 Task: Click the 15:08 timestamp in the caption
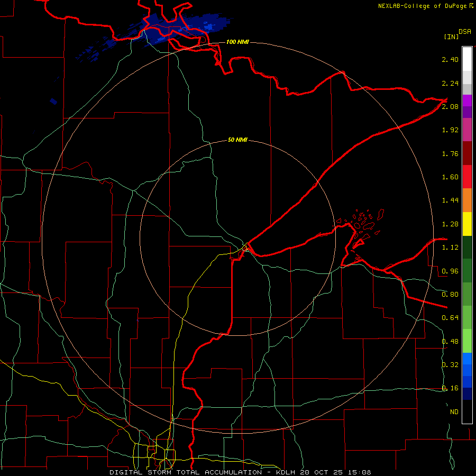click(x=360, y=472)
